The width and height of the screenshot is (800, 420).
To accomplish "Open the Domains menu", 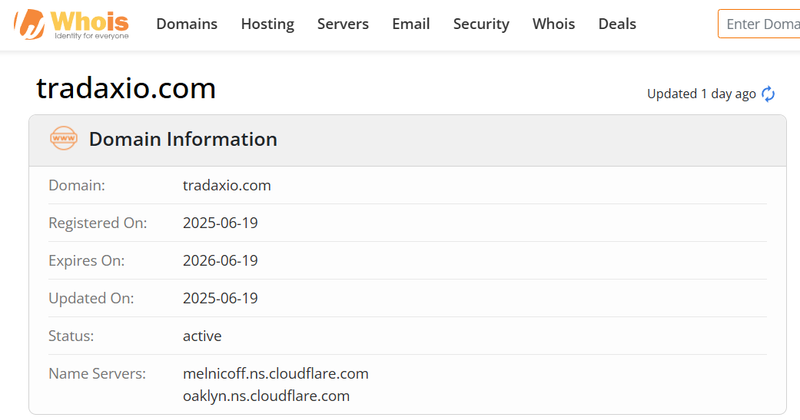I will tap(187, 24).
